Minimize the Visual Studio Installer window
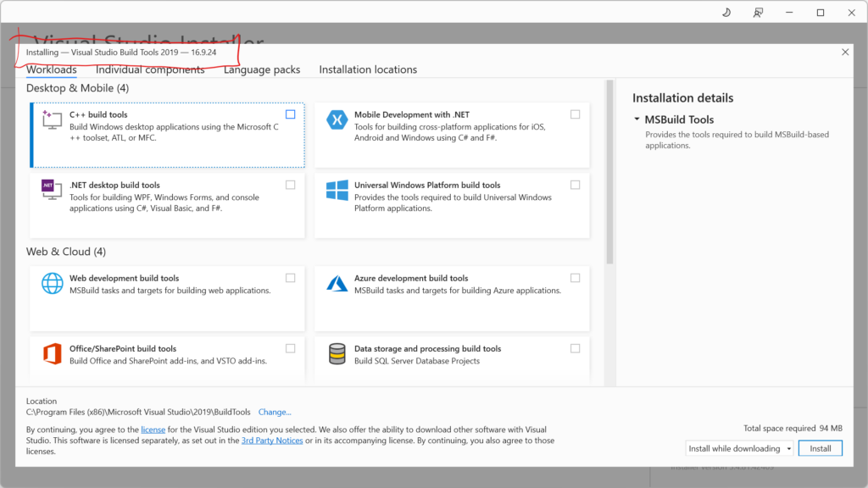The width and height of the screenshot is (868, 488). point(789,12)
